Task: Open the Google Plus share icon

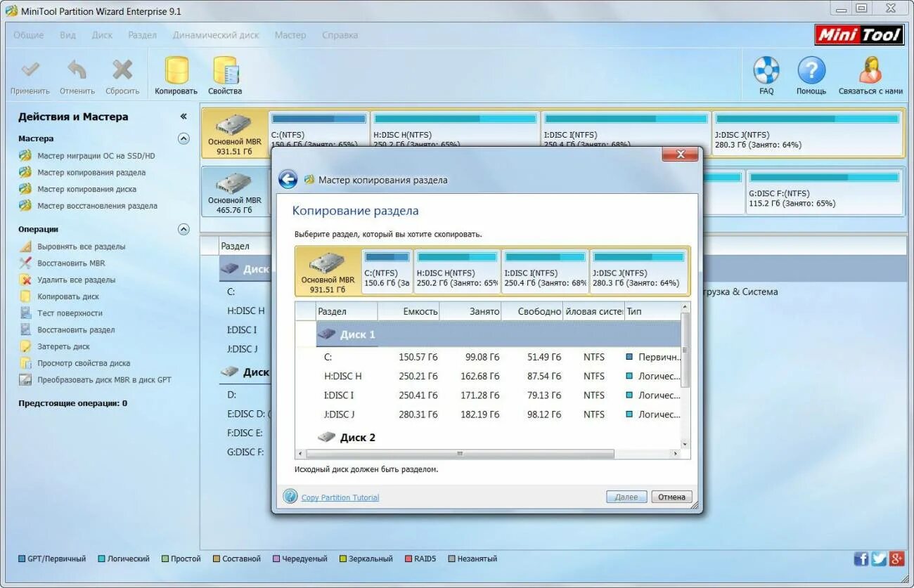Action: click(896, 558)
